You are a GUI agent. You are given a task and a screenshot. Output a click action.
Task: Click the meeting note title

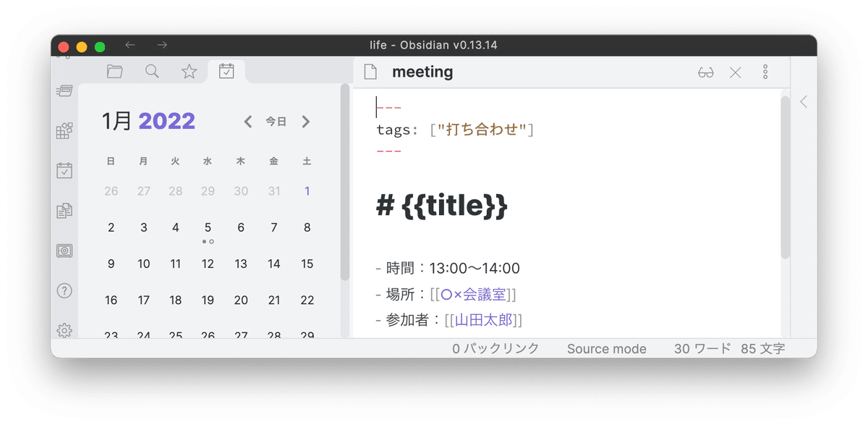422,72
